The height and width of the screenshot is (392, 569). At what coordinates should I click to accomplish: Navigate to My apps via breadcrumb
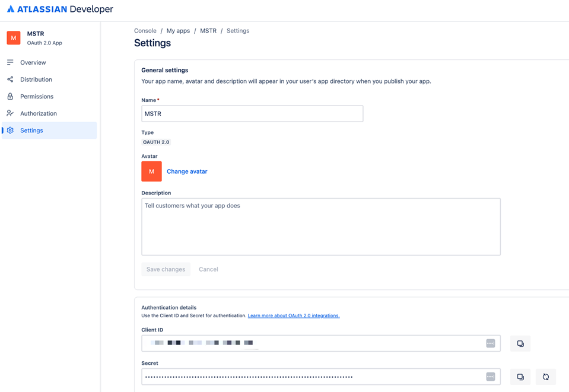pos(178,30)
